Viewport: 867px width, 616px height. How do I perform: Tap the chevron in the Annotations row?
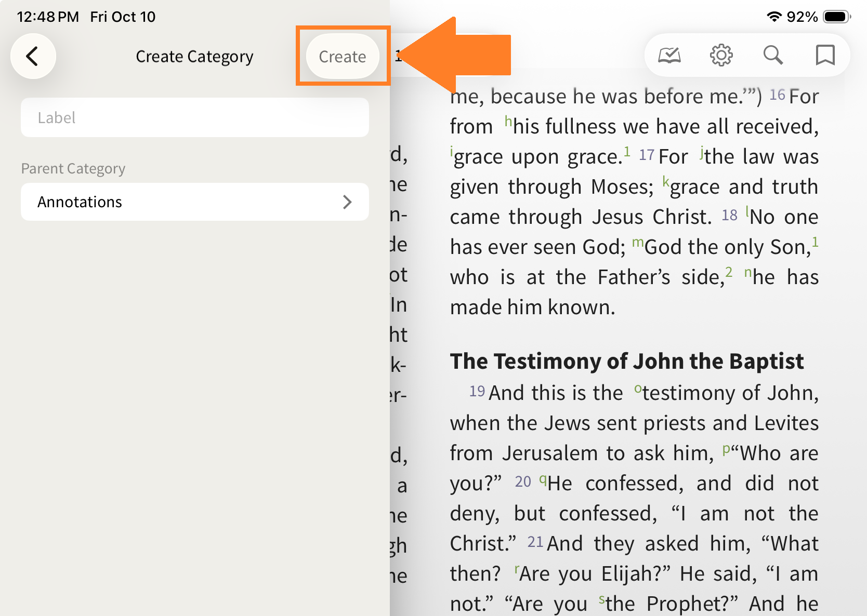click(x=347, y=202)
